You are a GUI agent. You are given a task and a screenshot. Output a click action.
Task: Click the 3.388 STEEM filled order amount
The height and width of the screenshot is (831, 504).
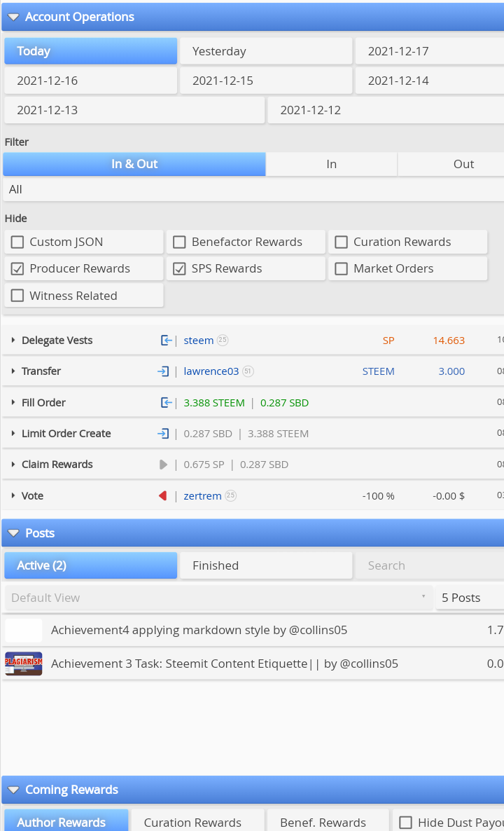coord(214,403)
